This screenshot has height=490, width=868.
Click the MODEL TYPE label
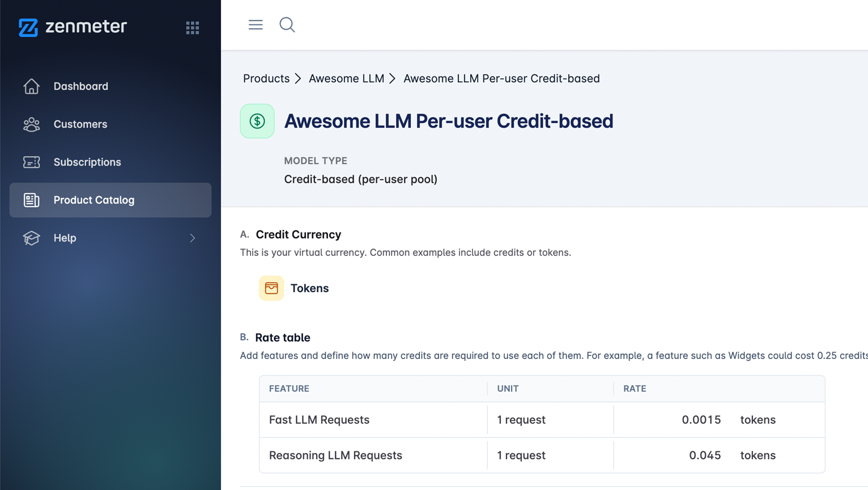point(316,161)
